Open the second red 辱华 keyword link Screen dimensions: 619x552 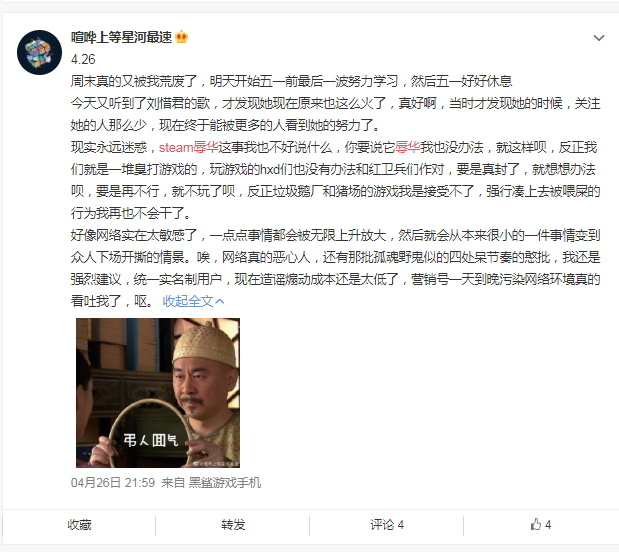pos(407,147)
